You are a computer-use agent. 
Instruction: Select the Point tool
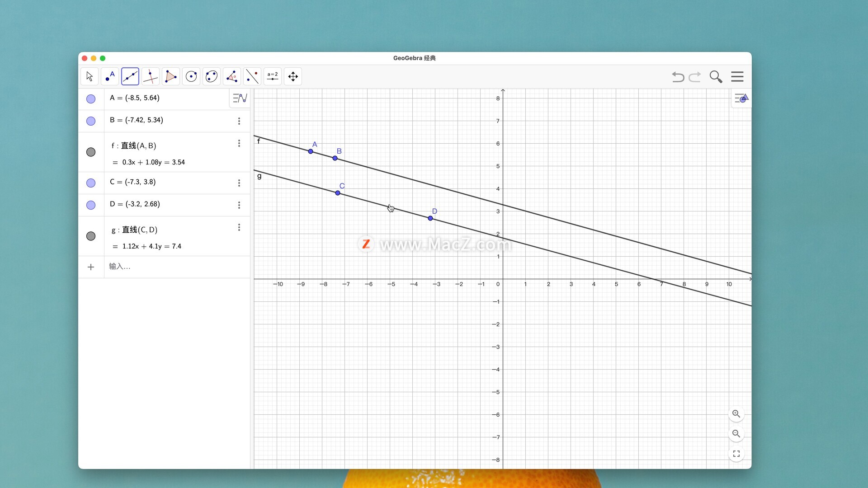pos(110,76)
